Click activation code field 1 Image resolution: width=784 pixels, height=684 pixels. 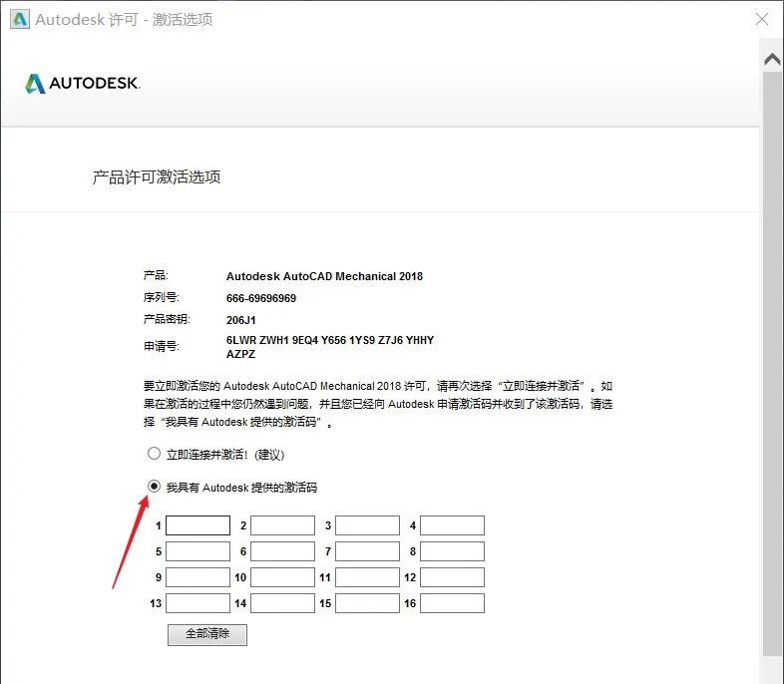click(198, 525)
